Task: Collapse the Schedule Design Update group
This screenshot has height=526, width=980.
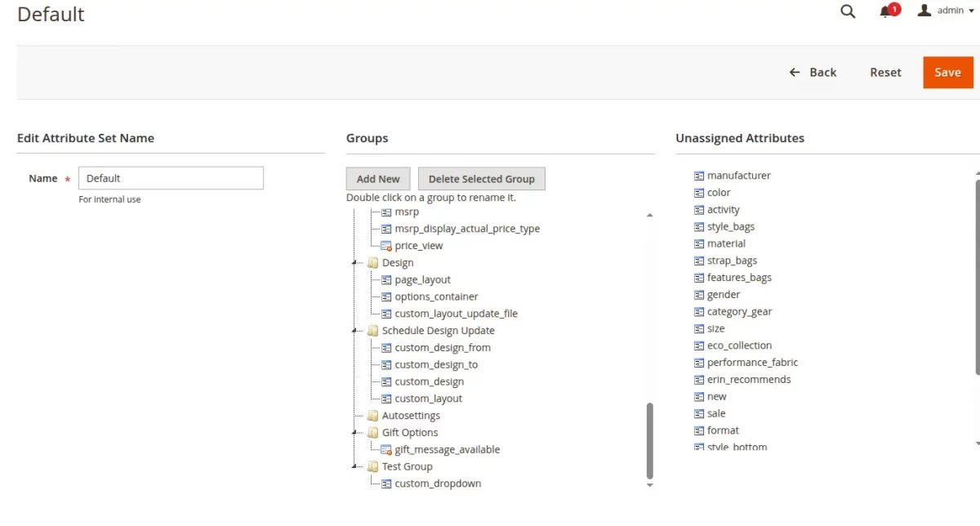Action: point(355,331)
